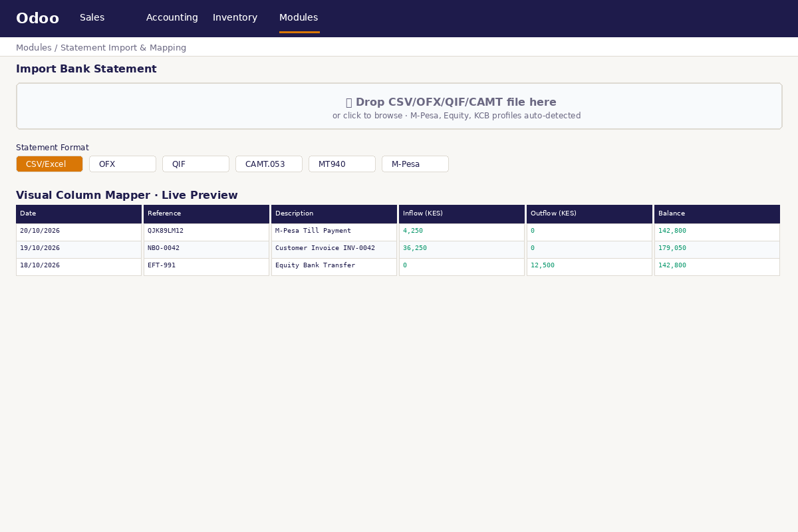
Task: Select reference cell QJK89LM12
Action: [206, 232]
